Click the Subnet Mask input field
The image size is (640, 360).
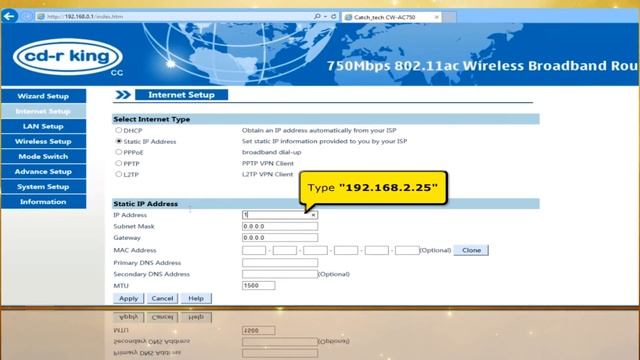[280, 226]
